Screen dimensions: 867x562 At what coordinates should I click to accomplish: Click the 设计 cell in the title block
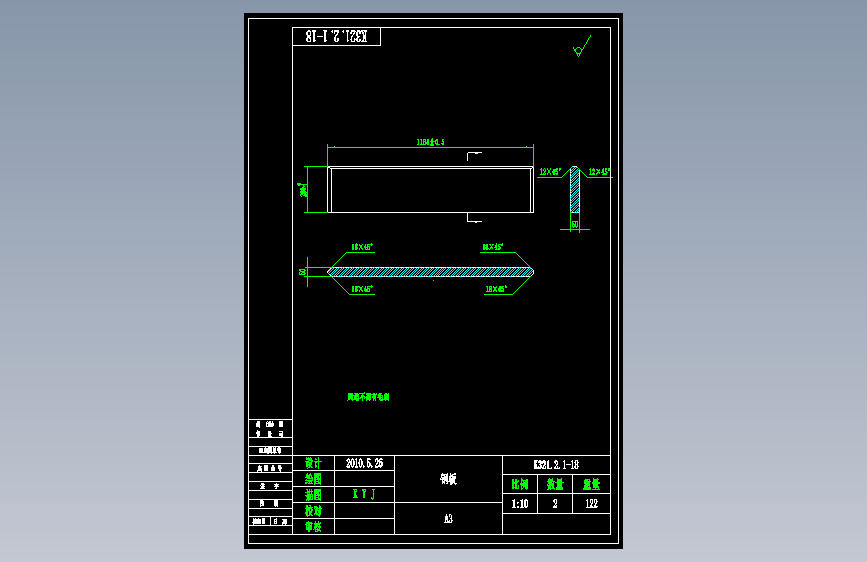click(x=314, y=463)
